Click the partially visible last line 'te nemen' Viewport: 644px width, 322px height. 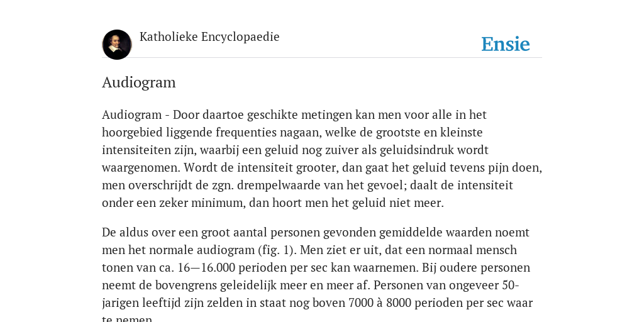coord(127,319)
